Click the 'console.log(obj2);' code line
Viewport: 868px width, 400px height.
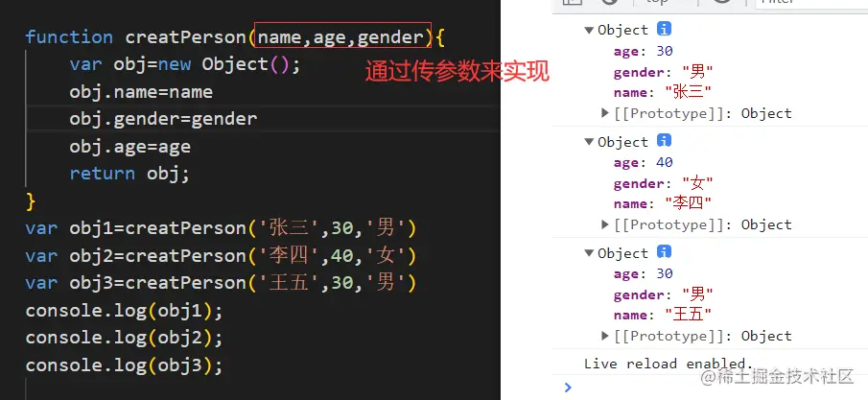pyautogui.click(x=124, y=338)
